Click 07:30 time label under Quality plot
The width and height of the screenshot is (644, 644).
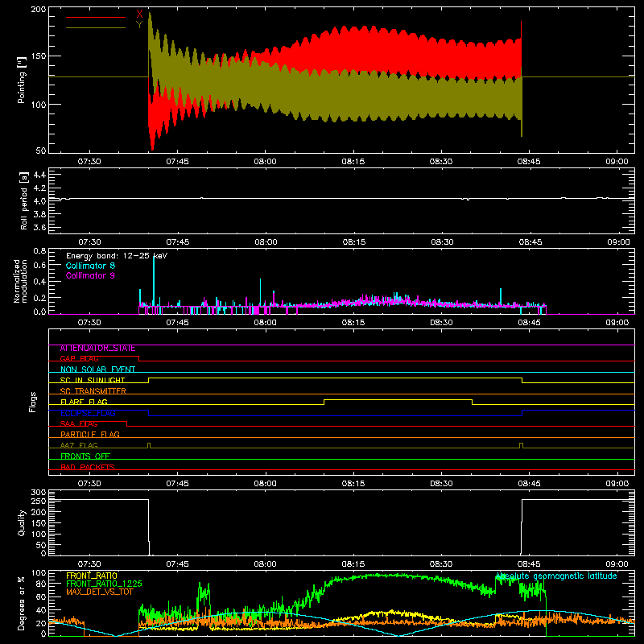[x=89, y=564]
